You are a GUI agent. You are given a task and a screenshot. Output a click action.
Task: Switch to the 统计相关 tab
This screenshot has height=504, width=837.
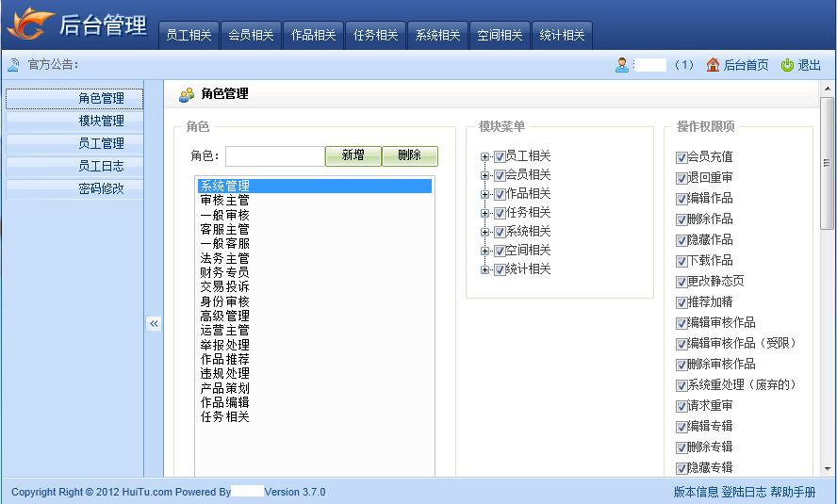[x=562, y=35]
